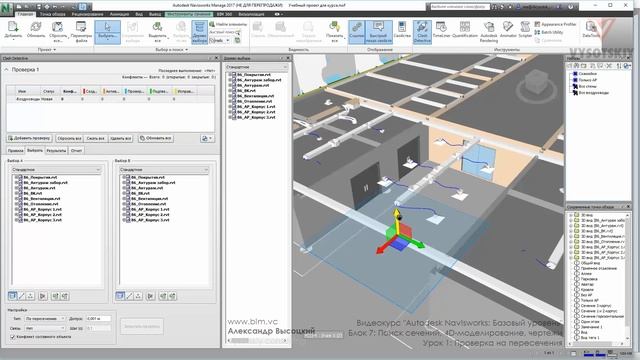
Task: Open the Стандартное dropdown in the Selection Tree panel
Action: (256, 67)
